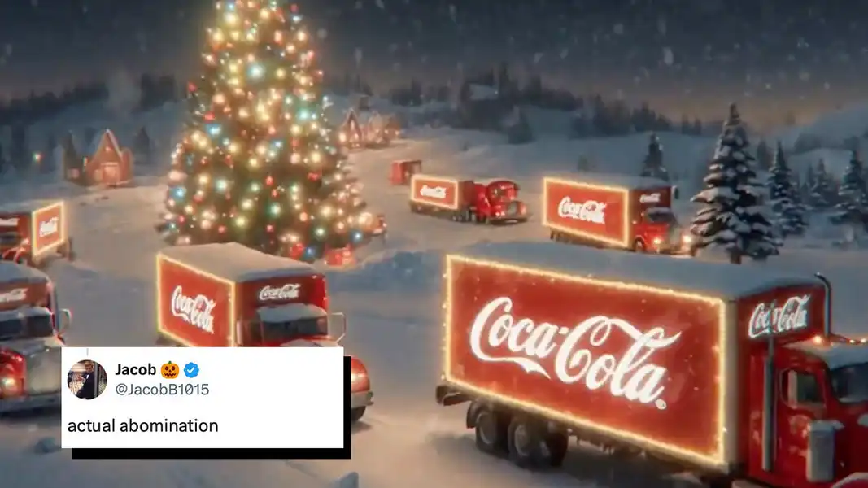The image size is (868, 488).
Task: Click the distant center truck's Coca-Cola trailer
Action: (434, 192)
